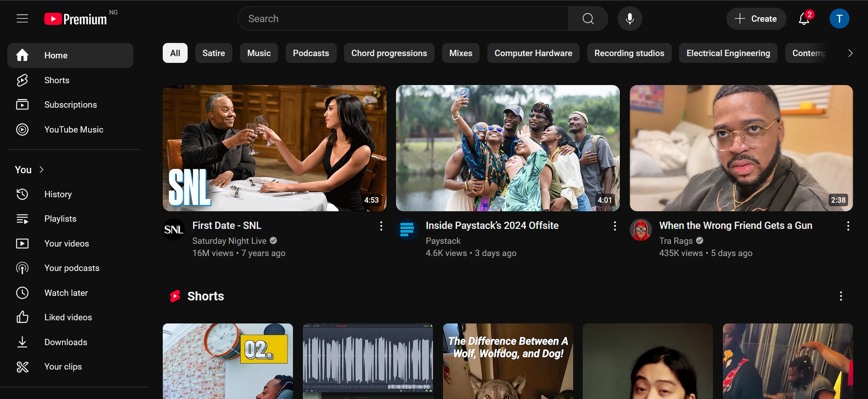This screenshot has width=868, height=399.
Task: Open the hamburger guide menu
Action: point(22,19)
